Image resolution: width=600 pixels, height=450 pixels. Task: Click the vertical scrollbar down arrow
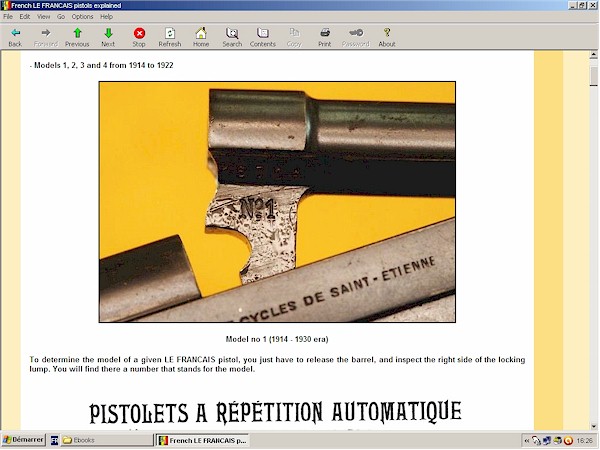(593, 426)
